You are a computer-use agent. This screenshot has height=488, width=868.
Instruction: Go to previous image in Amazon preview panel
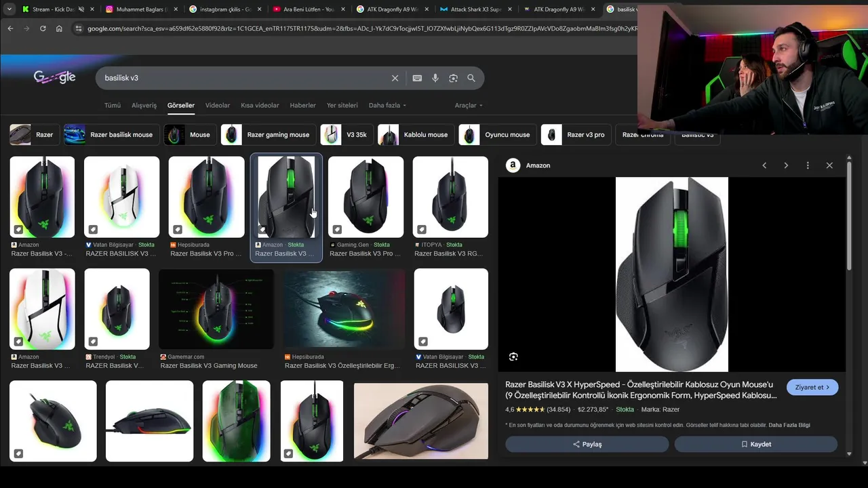pos(764,165)
